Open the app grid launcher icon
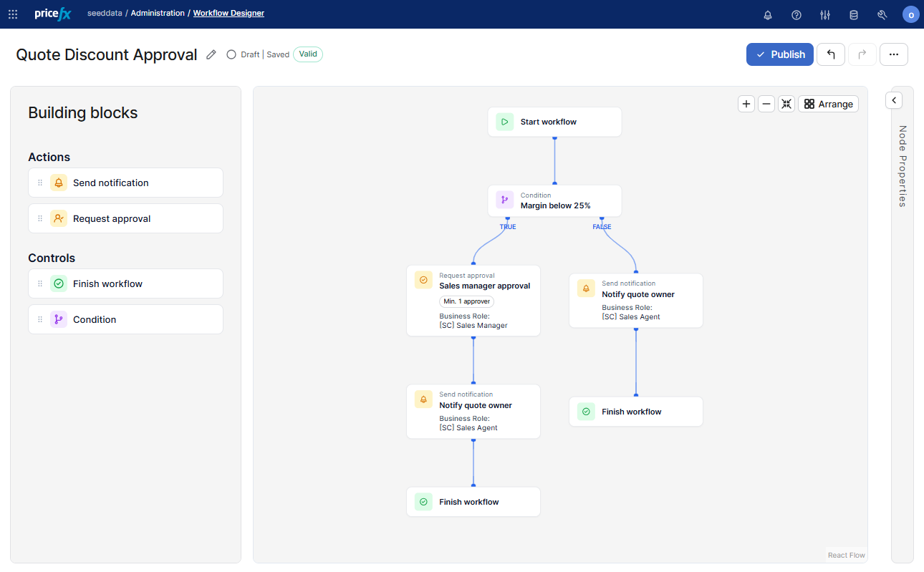The width and height of the screenshot is (924, 572). tap(13, 14)
